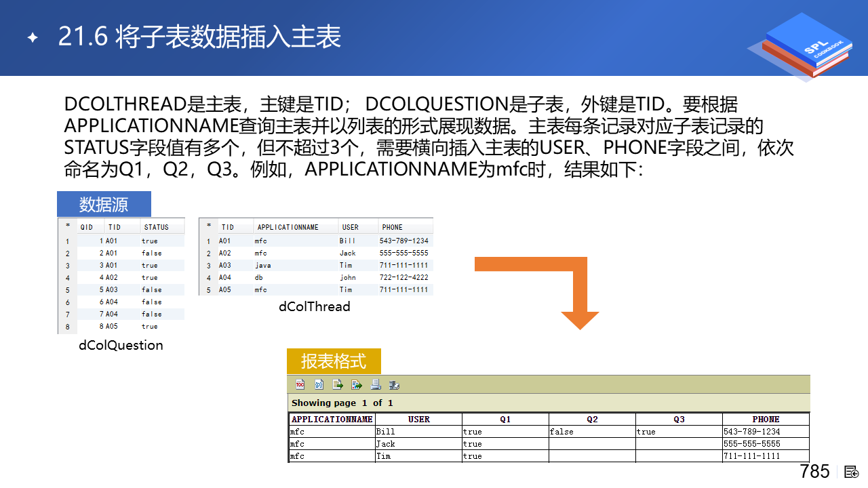Select the "john" user cell
This screenshot has width=868, height=488.
coord(348,277)
